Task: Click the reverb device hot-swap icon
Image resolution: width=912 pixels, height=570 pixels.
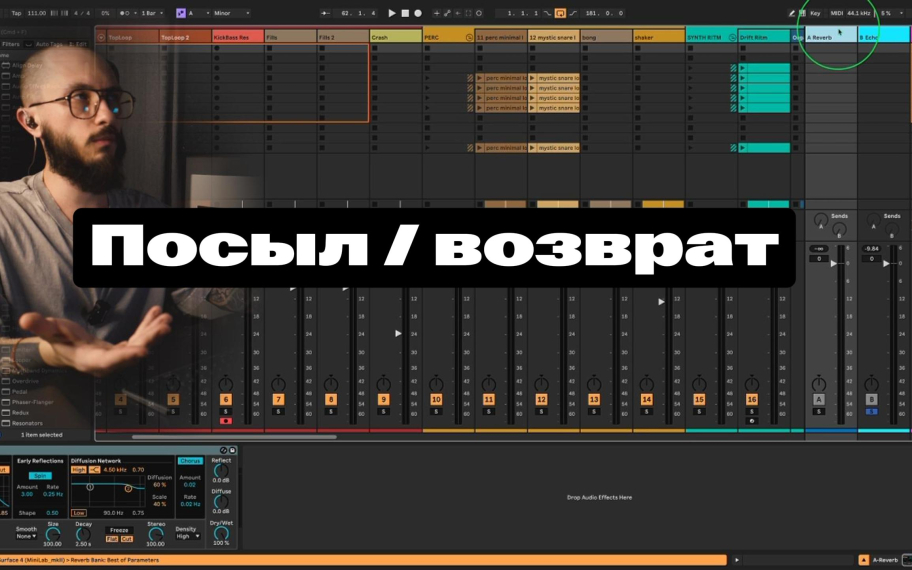Action: coord(223,450)
